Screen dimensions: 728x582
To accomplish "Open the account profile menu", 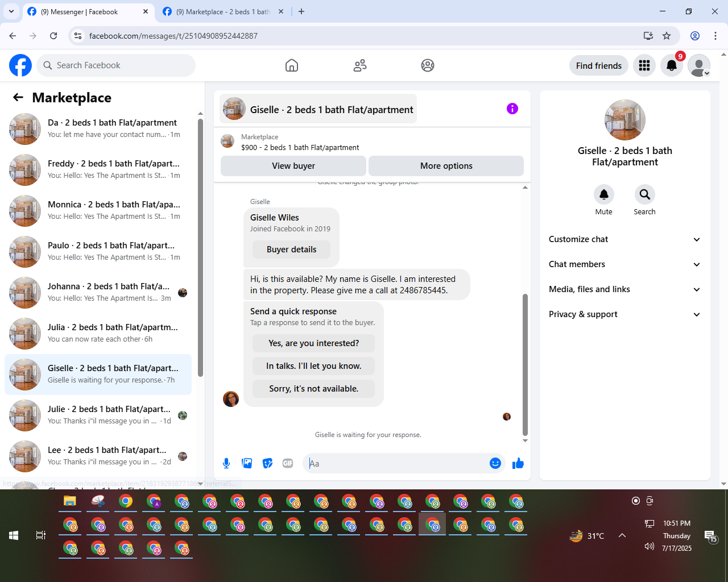I will pos(699,65).
